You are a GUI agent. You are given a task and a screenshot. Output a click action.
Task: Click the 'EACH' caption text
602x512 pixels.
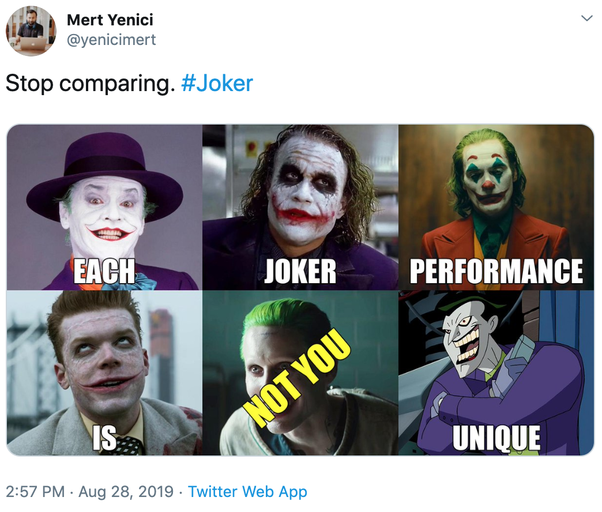point(105,270)
